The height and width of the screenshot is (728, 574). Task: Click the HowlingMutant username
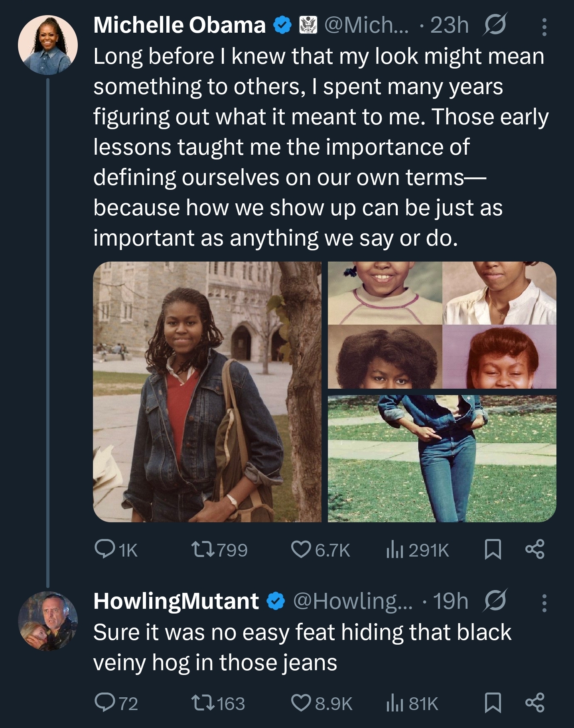[x=176, y=601]
